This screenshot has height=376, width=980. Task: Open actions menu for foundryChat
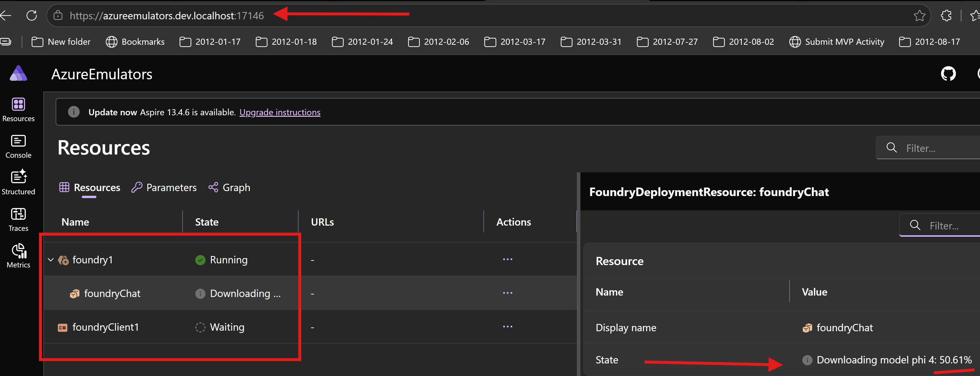(x=507, y=293)
